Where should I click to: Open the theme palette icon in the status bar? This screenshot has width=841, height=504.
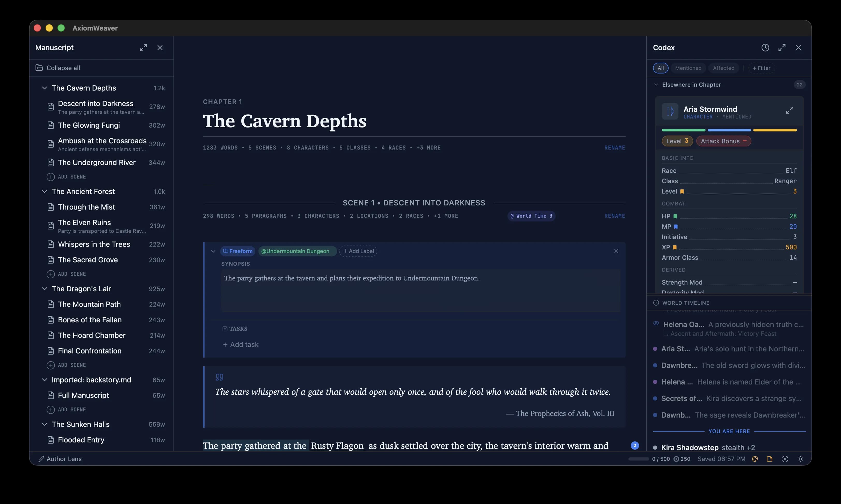pos(755,459)
